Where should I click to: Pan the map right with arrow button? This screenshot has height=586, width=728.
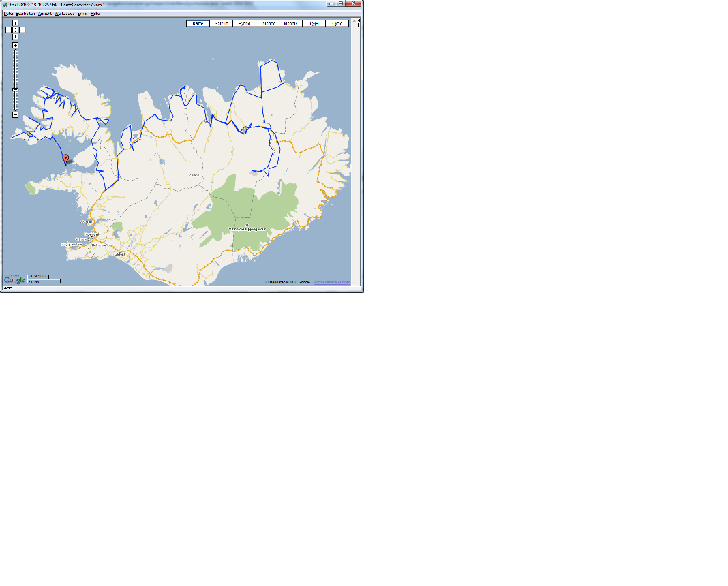click(x=22, y=30)
